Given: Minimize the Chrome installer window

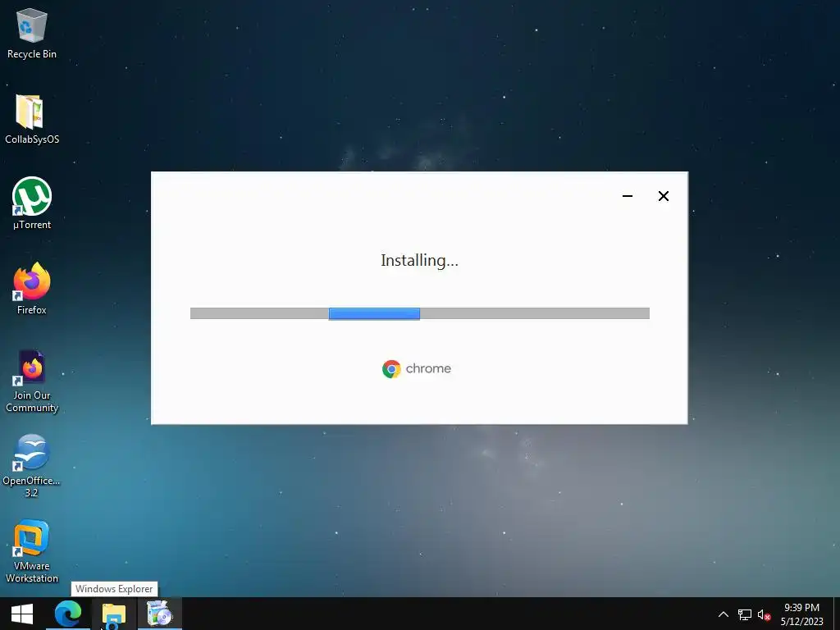Looking at the screenshot, I should [x=628, y=196].
